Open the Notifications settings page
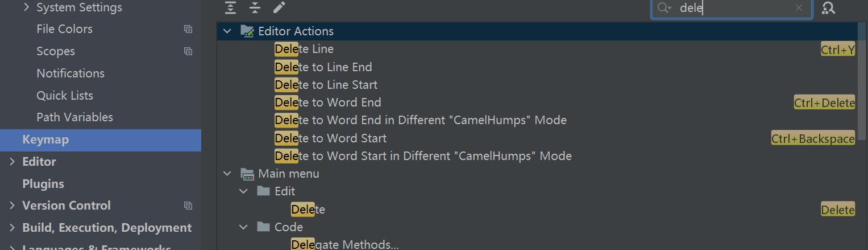The image size is (868, 250). (70, 73)
